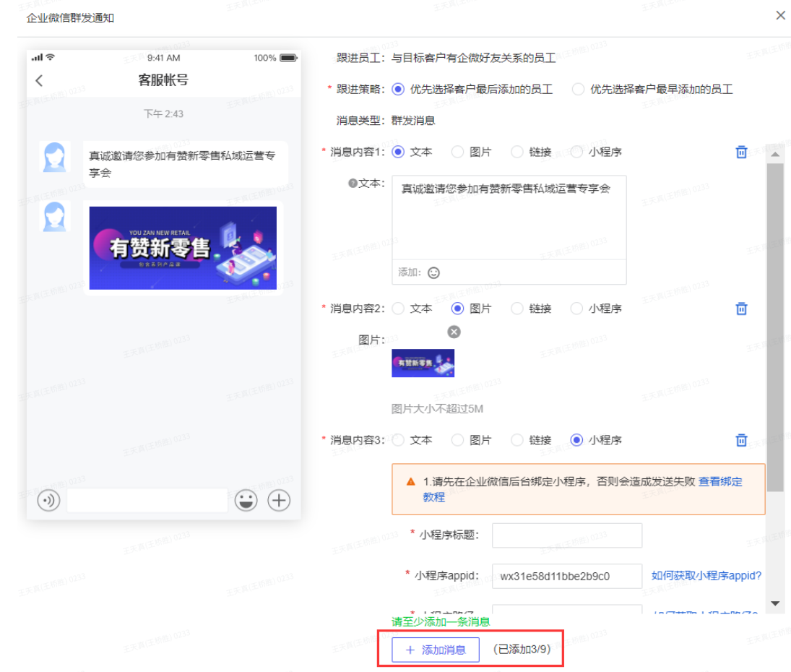791x672 pixels.
Task: Click the warning triangle icon in notice
Action: pyautogui.click(x=410, y=482)
